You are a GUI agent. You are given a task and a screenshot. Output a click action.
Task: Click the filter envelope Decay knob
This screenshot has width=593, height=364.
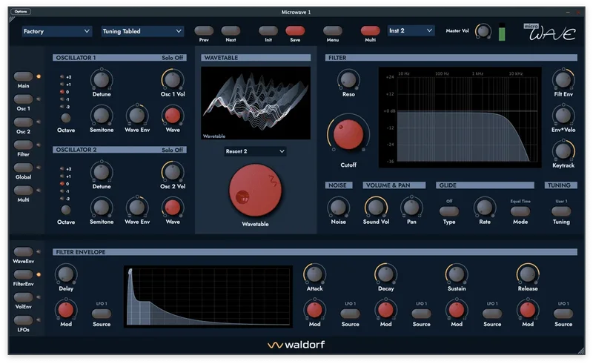tap(385, 274)
